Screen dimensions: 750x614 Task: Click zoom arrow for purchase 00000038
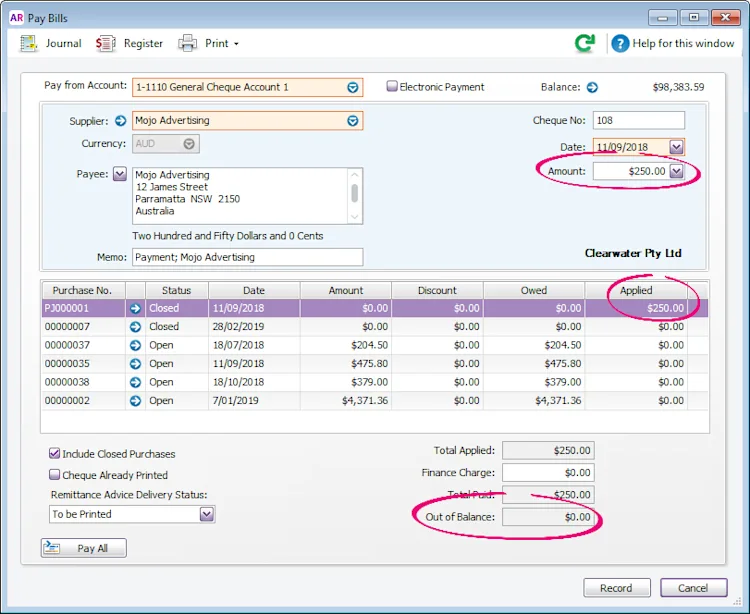(135, 383)
